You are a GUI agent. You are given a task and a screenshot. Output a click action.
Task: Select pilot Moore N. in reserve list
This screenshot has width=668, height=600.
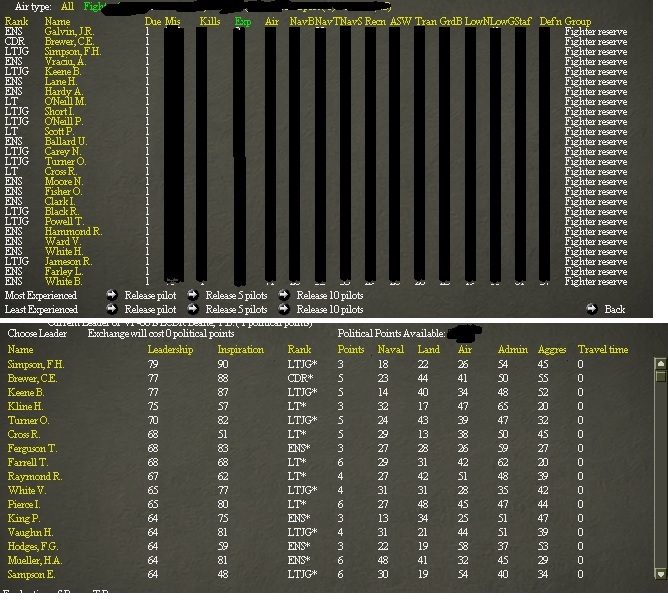click(x=64, y=182)
